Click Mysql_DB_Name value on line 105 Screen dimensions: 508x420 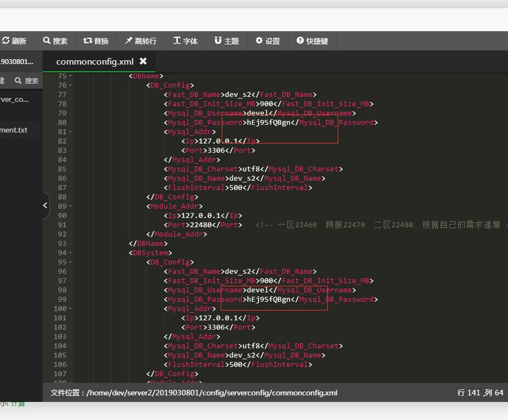[x=243, y=355]
